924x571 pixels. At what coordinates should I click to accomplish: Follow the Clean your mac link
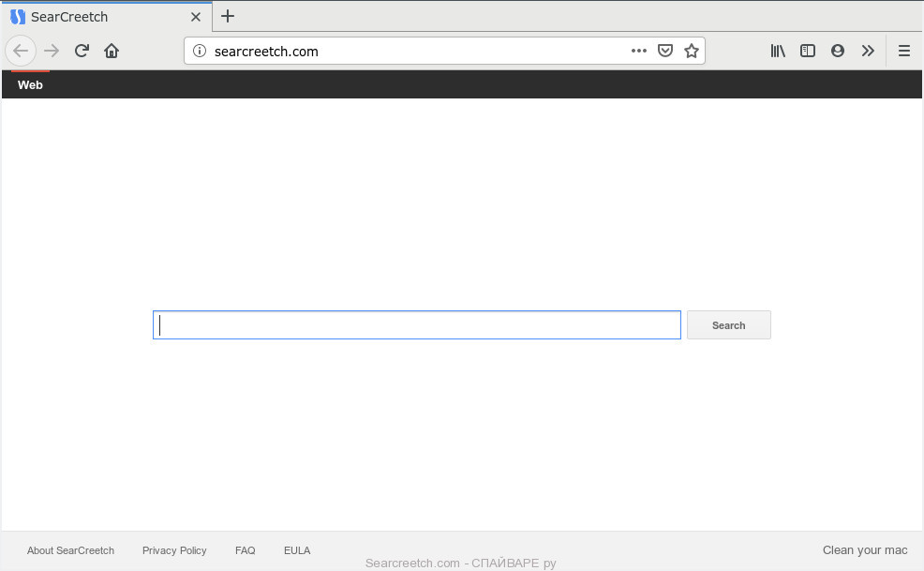(x=864, y=550)
